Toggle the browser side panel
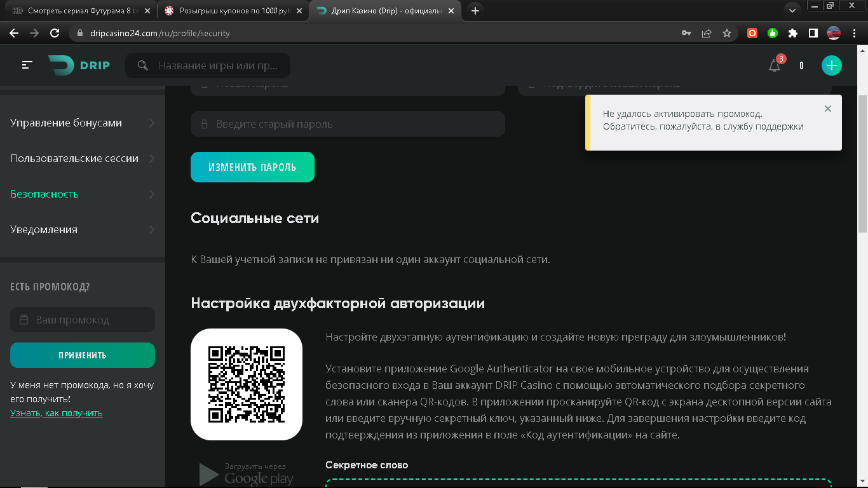Screen dimensions: 868x488 813,33
